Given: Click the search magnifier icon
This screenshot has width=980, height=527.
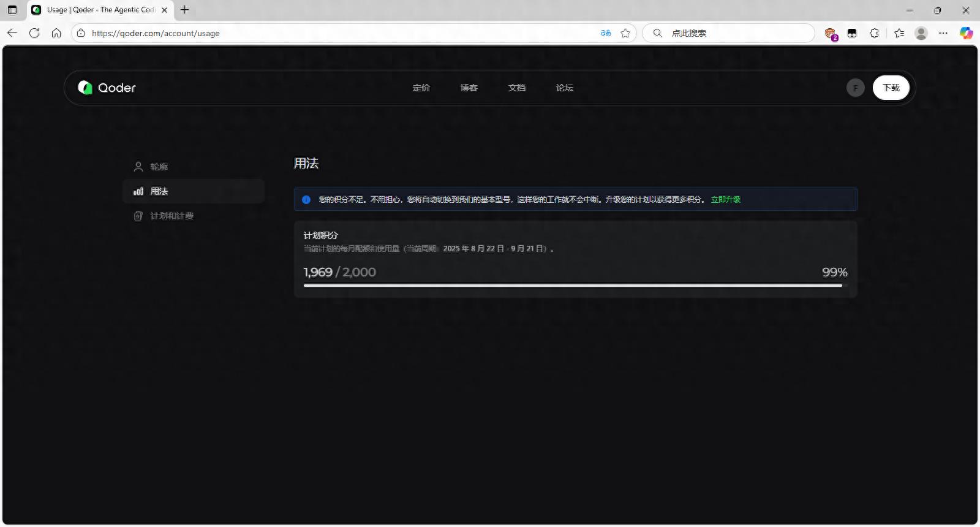Looking at the screenshot, I should pos(657,33).
